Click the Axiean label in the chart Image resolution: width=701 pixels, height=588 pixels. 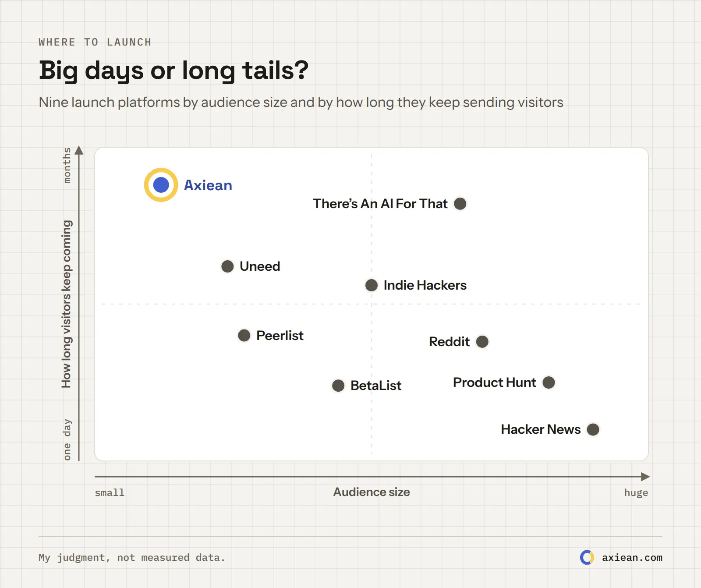point(208,185)
